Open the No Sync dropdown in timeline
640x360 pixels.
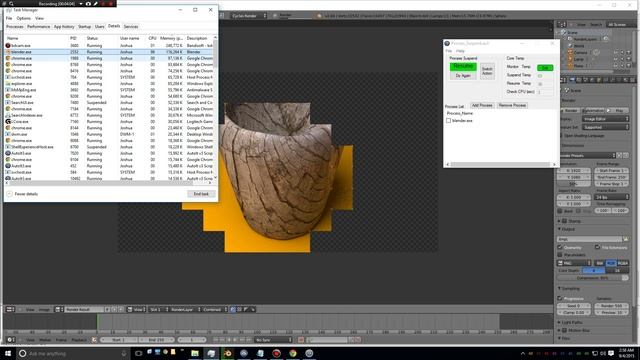coord(273,340)
